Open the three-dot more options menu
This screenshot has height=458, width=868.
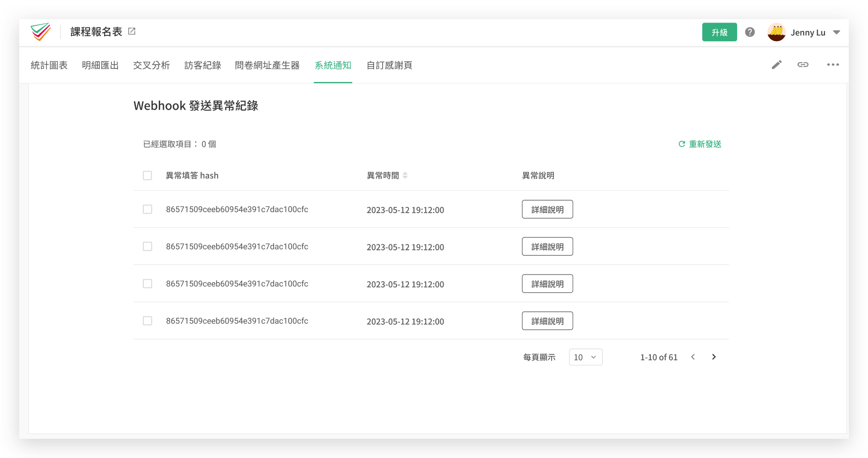click(833, 65)
